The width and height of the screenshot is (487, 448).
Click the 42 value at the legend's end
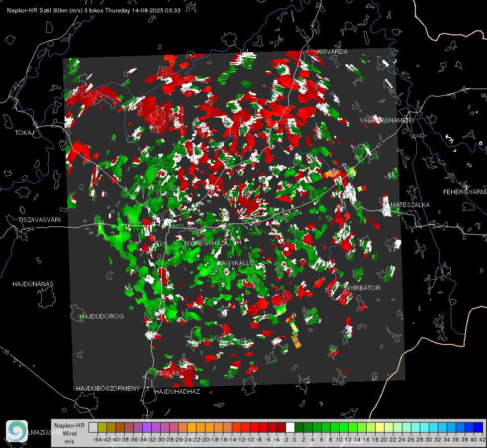click(483, 440)
